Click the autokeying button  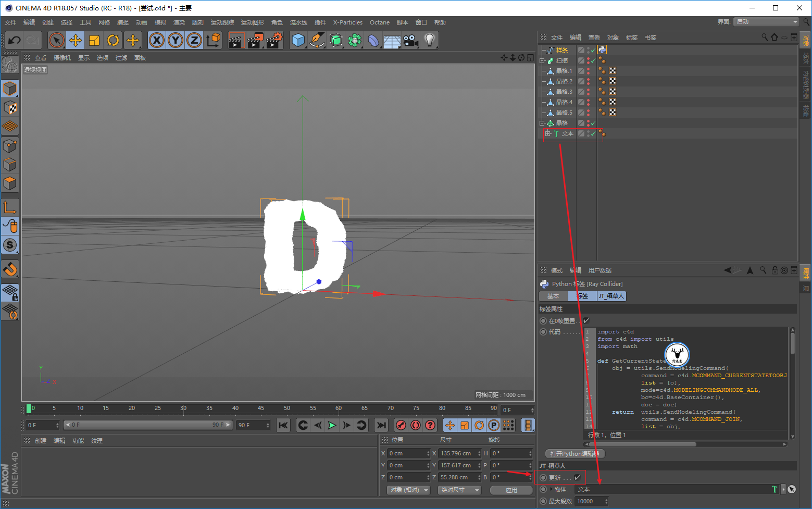point(416,425)
